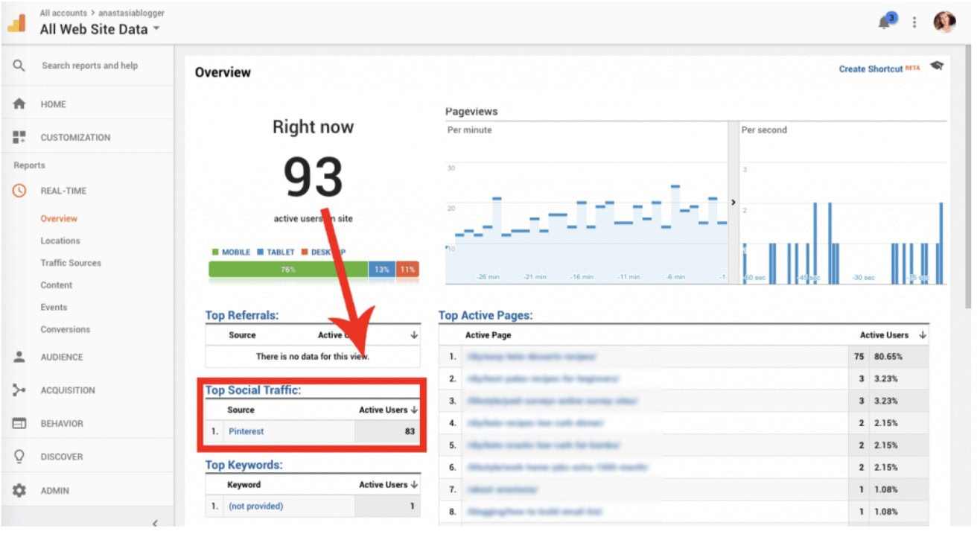Open the user profile avatar
The image size is (980, 540).
tap(944, 22)
